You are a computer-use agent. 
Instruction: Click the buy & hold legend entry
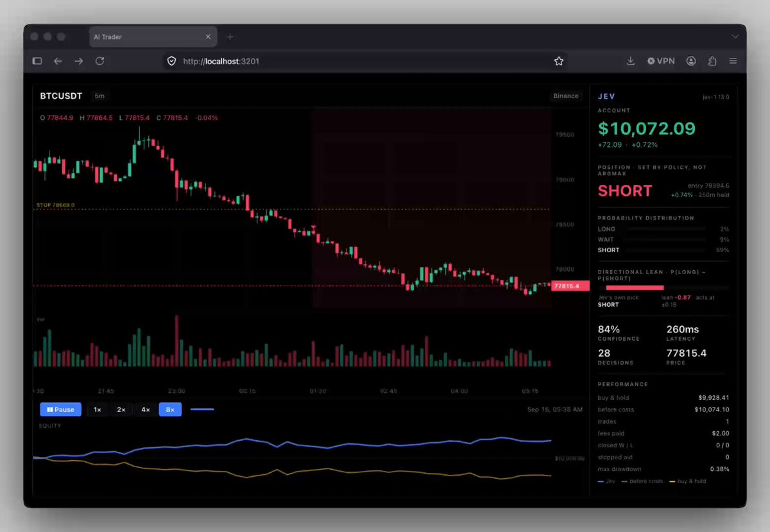688,481
